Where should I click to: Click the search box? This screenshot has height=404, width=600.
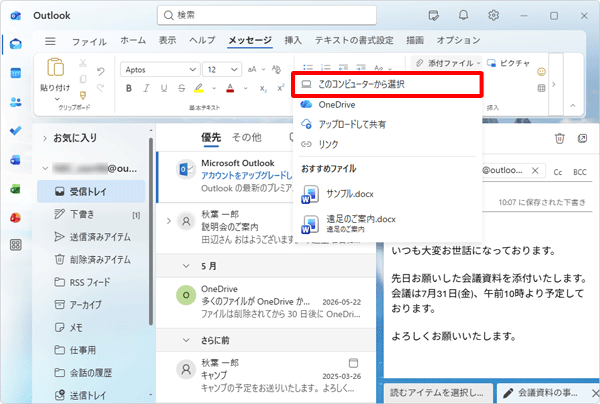267,15
